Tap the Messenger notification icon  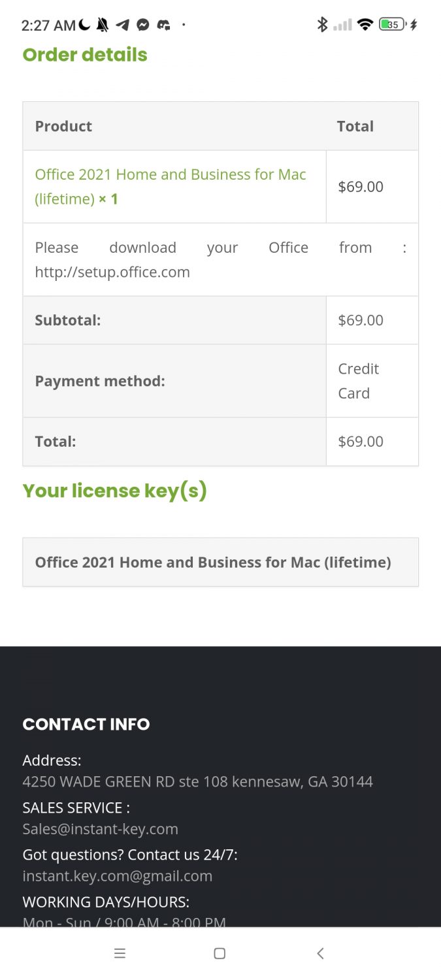coord(143,25)
